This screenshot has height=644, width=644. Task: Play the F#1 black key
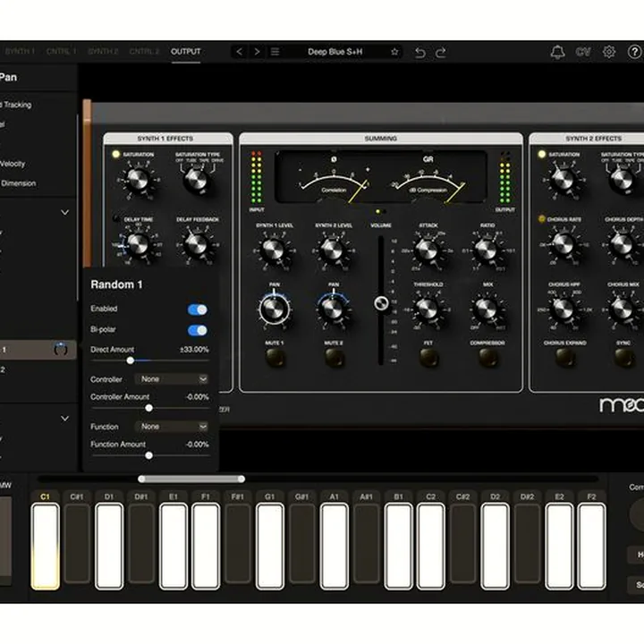(x=238, y=542)
